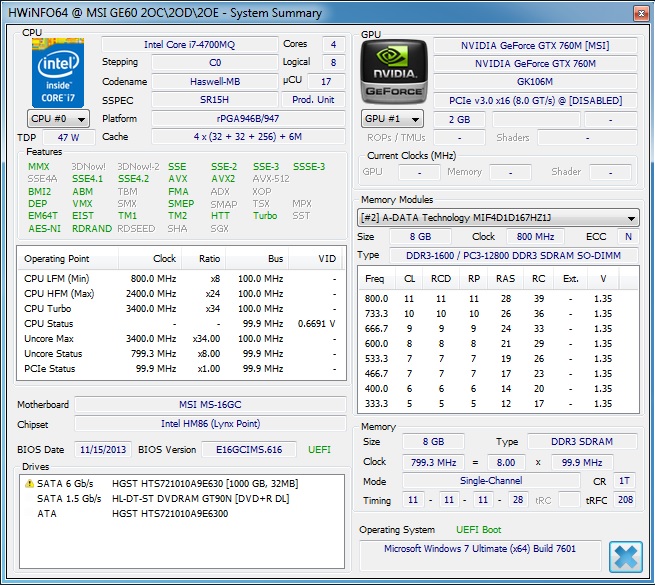Screen dimensions: 655x585
Task: Click the Haswell-MB codename field
Action: [x=215, y=81]
